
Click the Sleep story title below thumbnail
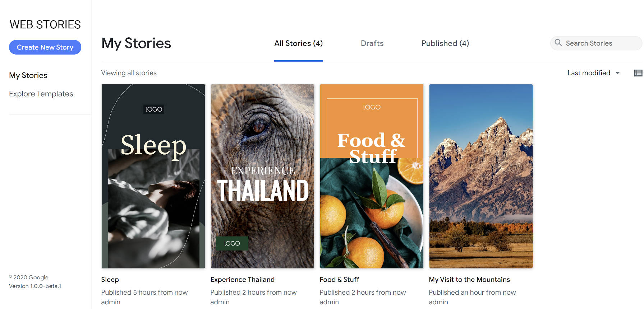(110, 280)
